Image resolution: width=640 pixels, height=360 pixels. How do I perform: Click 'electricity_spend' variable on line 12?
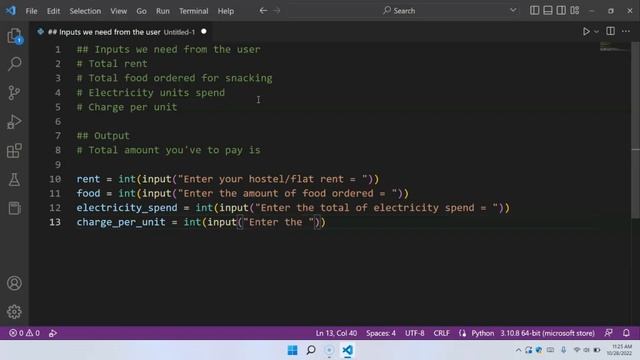click(x=127, y=207)
